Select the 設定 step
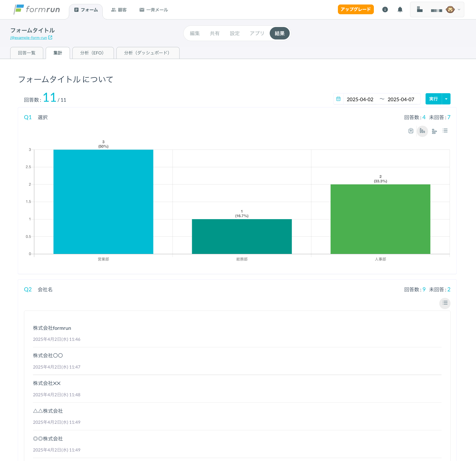 235,33
